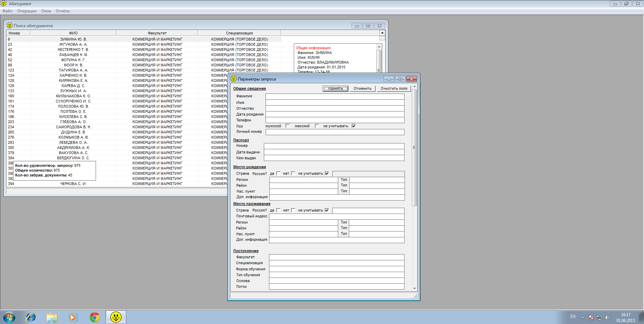Click the Фамилия input field
The image size is (644, 324).
(x=335, y=96)
